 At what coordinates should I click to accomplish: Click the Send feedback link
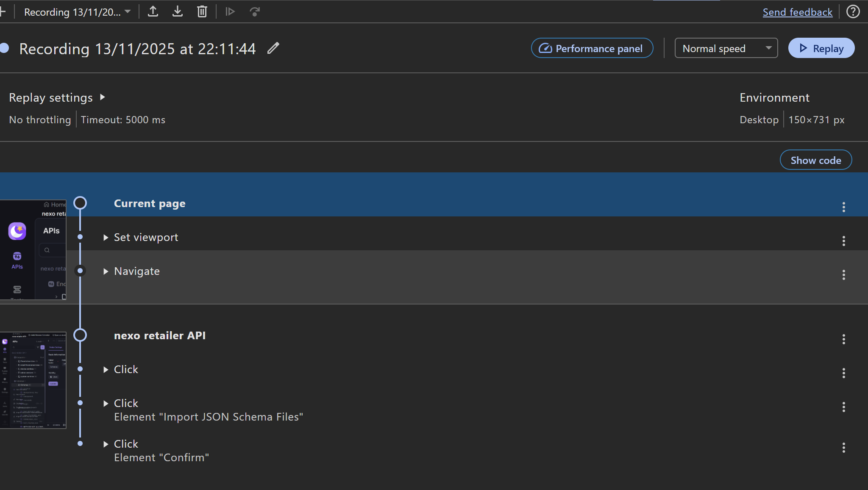(797, 12)
